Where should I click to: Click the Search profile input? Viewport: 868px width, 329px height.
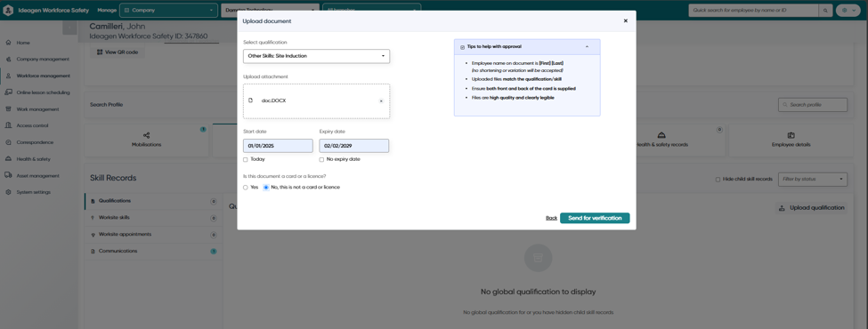tap(813, 105)
